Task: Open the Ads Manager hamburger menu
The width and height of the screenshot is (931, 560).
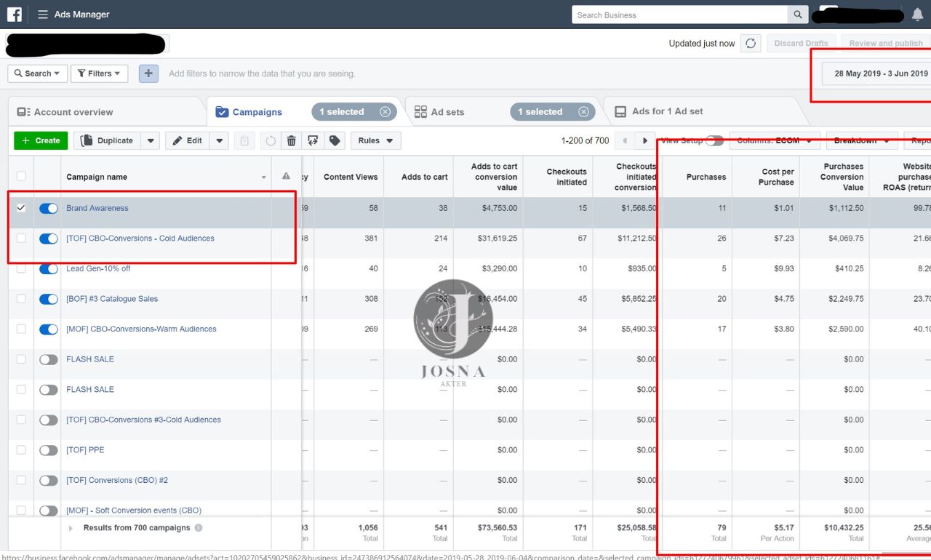Action: 43,15
